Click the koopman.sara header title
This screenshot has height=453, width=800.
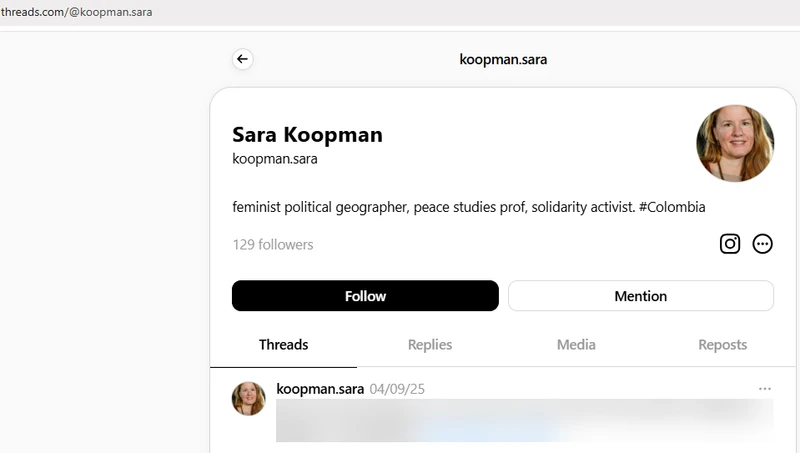pyautogui.click(x=503, y=60)
